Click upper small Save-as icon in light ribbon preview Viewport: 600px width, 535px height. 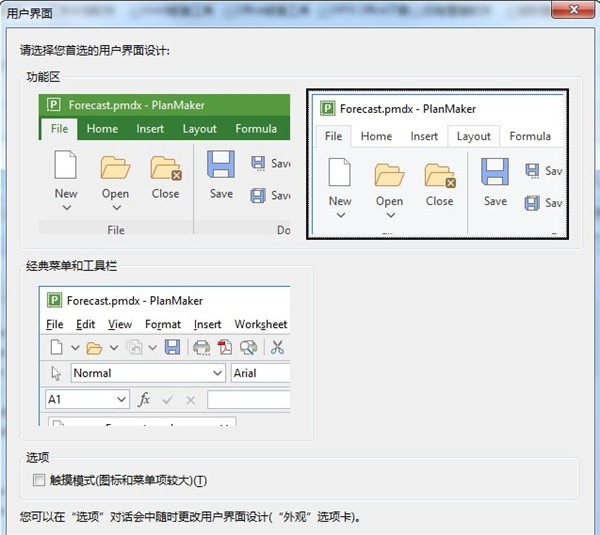click(532, 171)
